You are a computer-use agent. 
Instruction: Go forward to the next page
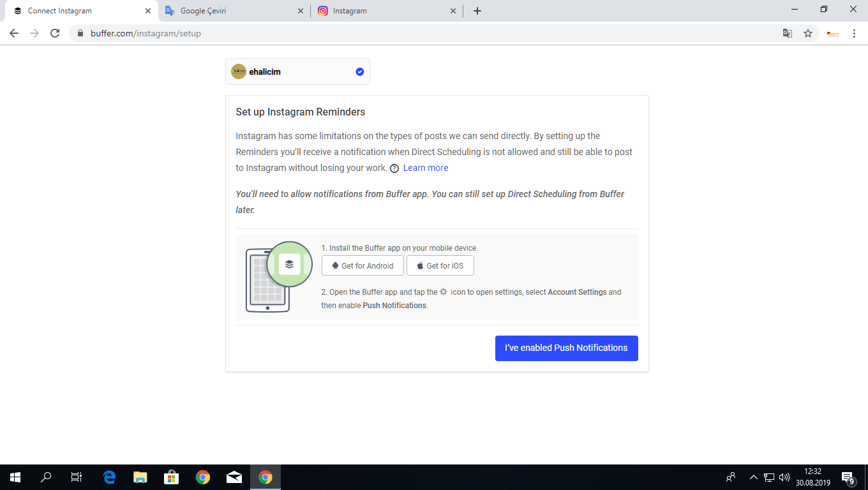(x=34, y=33)
